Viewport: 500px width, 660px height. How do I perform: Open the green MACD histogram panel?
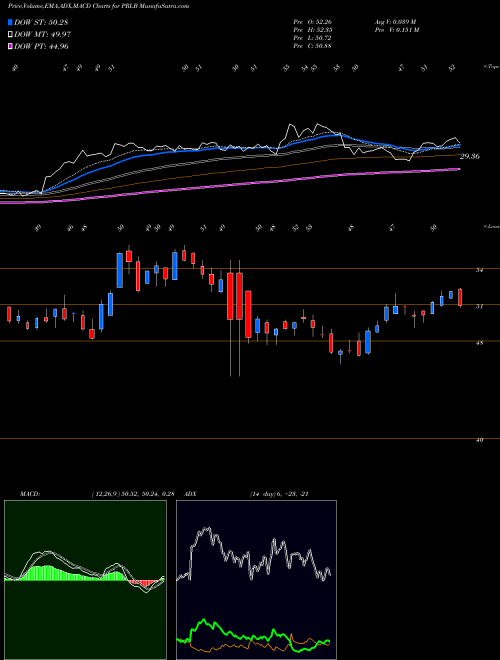pyautogui.click(x=85, y=580)
